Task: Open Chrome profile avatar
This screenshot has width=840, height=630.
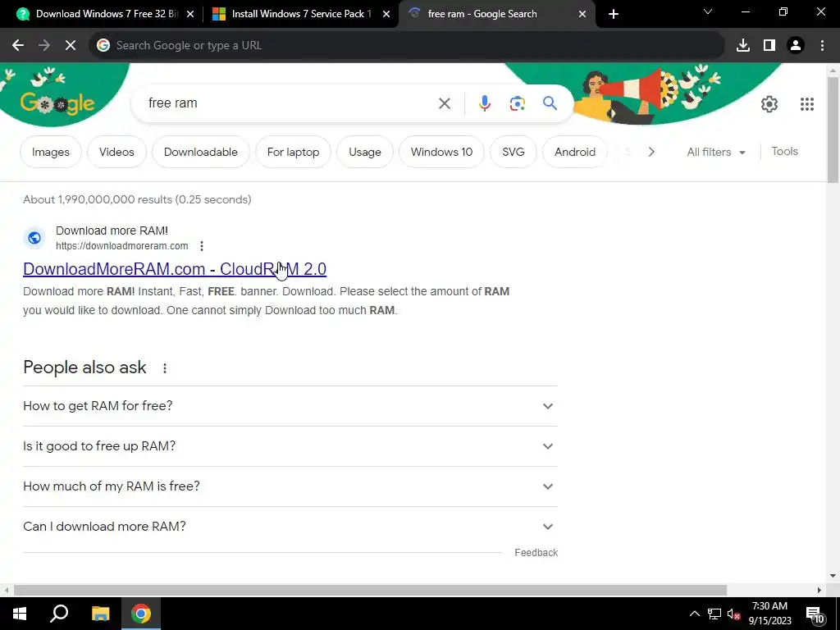Action: click(796, 46)
